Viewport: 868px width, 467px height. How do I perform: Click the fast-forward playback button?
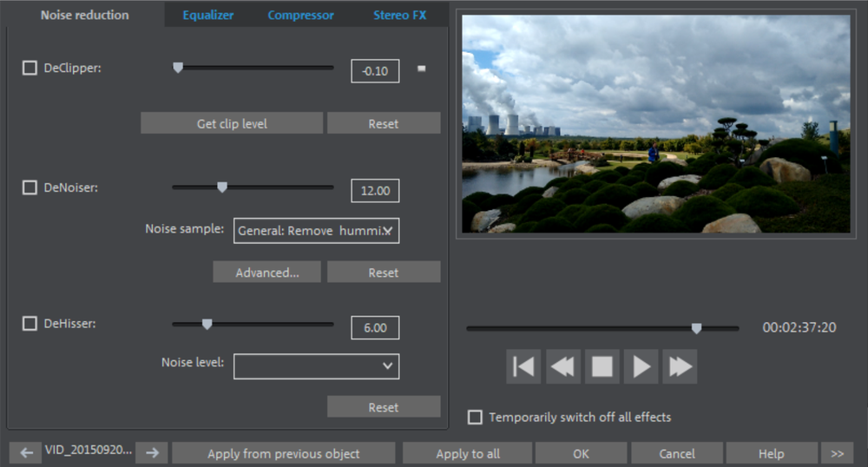point(680,367)
